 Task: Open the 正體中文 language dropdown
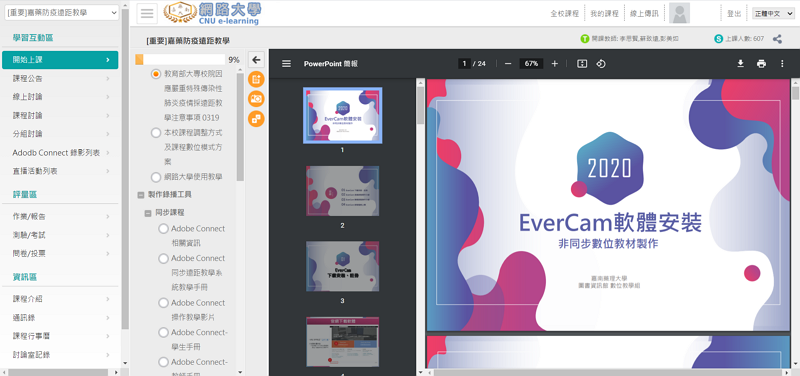pyautogui.click(x=773, y=14)
